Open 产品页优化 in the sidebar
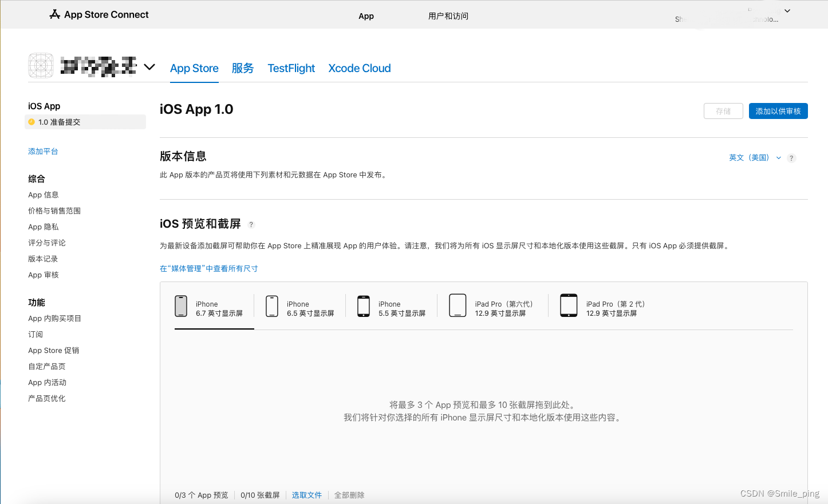Image resolution: width=828 pixels, height=504 pixels. pyautogui.click(x=47, y=399)
